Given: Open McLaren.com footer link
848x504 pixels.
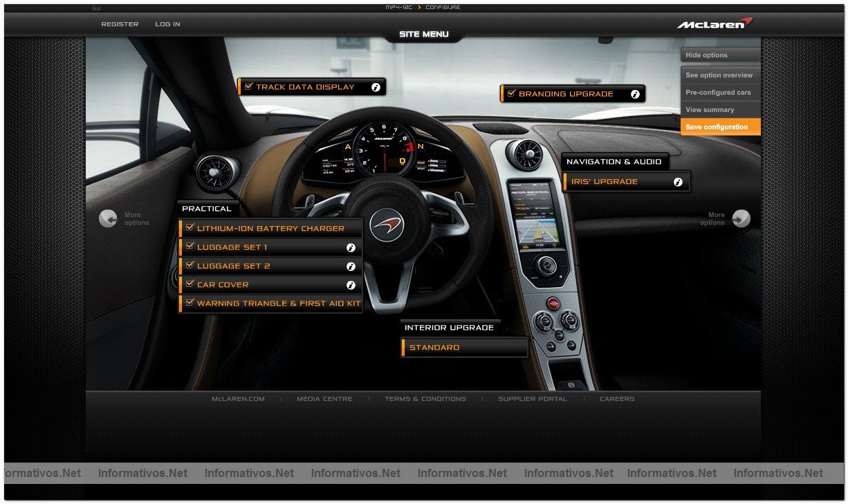Looking at the screenshot, I should tap(238, 399).
